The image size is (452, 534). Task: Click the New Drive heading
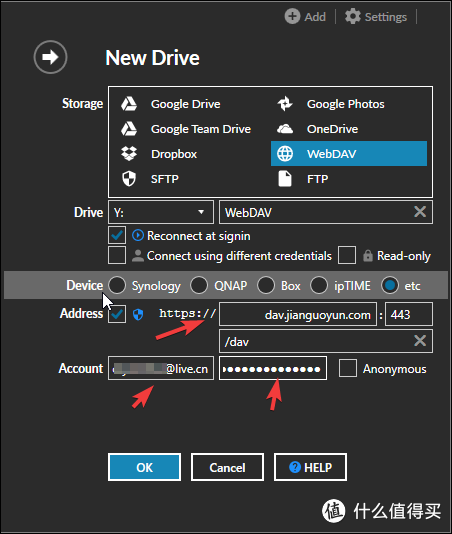point(152,58)
